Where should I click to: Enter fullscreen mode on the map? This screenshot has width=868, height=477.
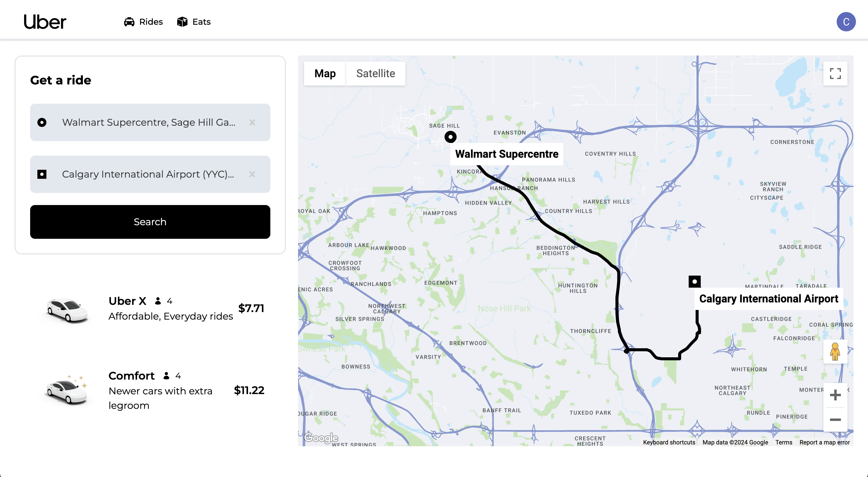click(x=835, y=74)
